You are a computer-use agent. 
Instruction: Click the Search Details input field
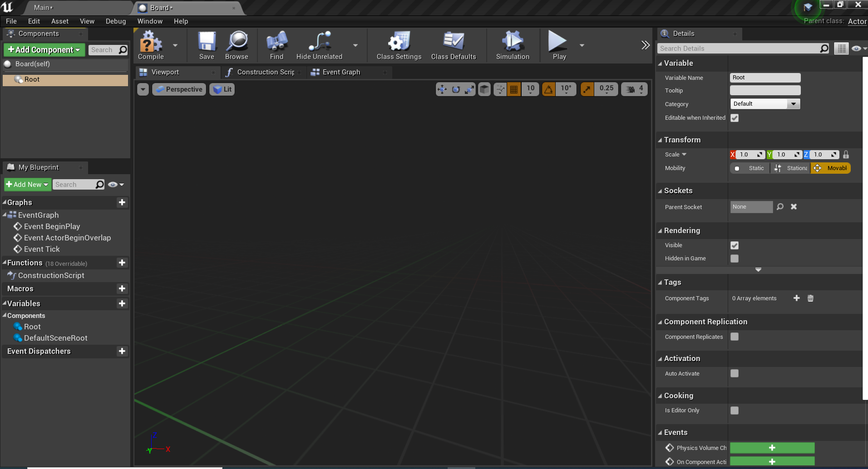tap(739, 49)
